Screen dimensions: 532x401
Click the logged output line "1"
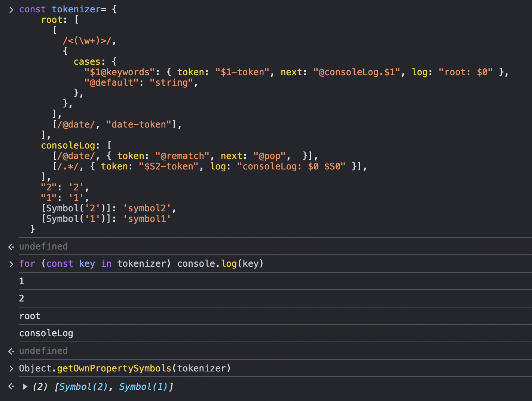point(22,281)
